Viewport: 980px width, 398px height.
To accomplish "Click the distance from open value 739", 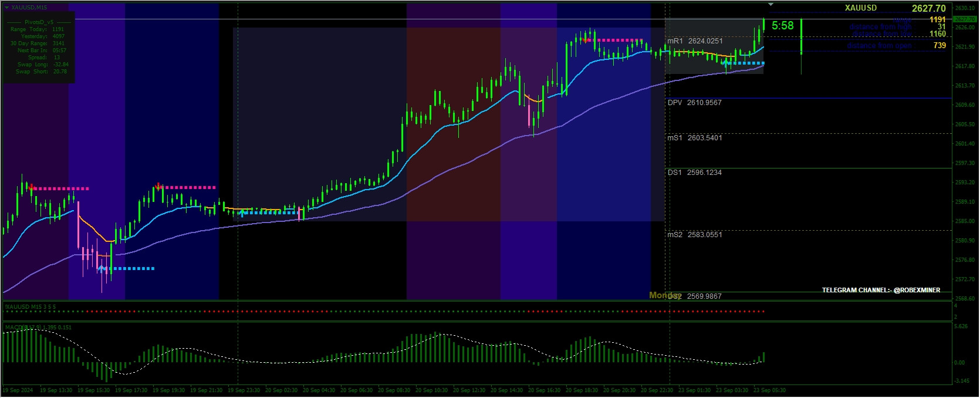I will [x=940, y=45].
